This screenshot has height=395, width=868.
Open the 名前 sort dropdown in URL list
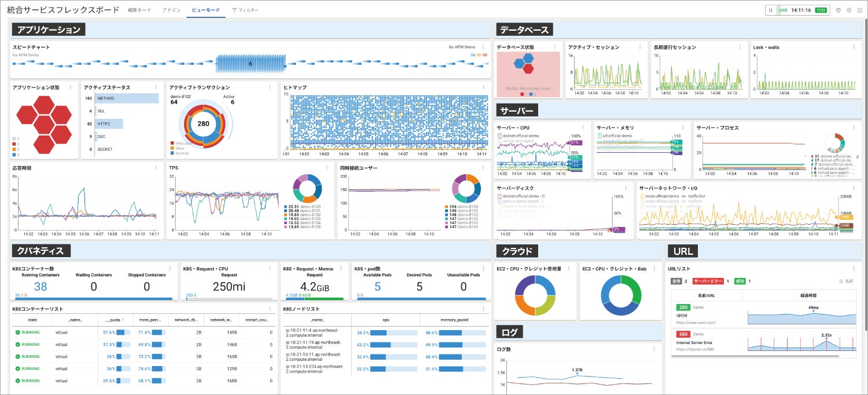(x=846, y=281)
